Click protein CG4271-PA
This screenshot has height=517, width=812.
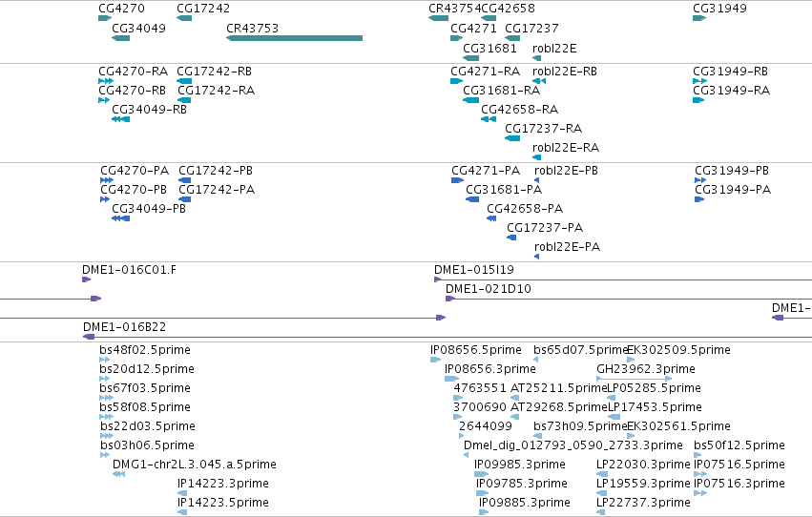point(486,170)
